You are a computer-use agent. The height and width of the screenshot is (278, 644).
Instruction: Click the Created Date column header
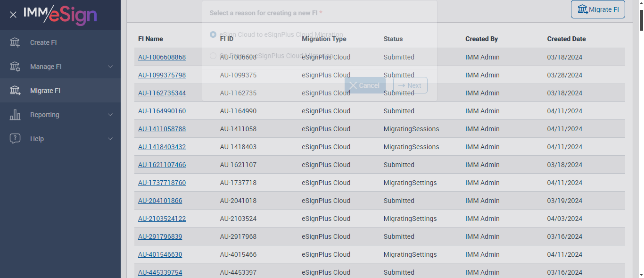tap(566, 39)
